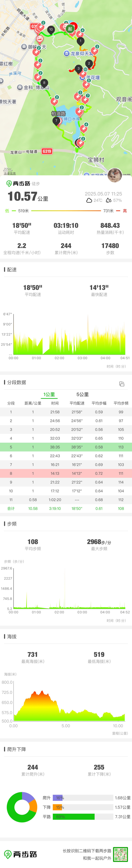Open the 御岭天 place icon on the map
The image size is (132, 868).
(x=24, y=47)
